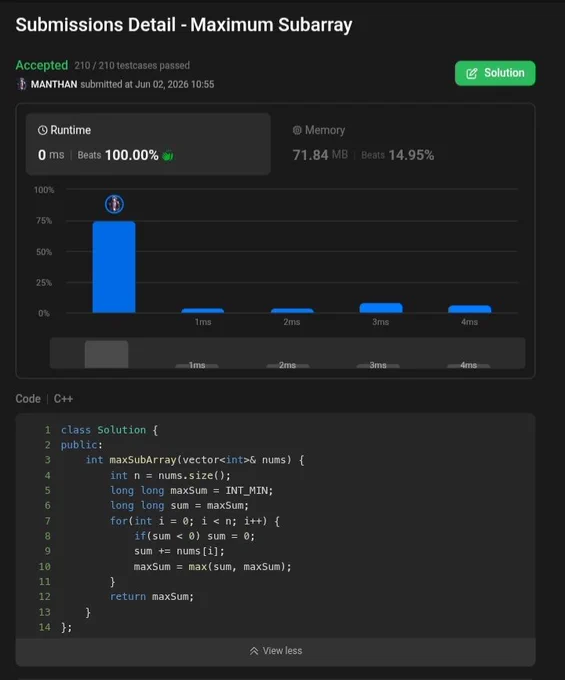Click the 25% y-axis label

(x=44, y=283)
